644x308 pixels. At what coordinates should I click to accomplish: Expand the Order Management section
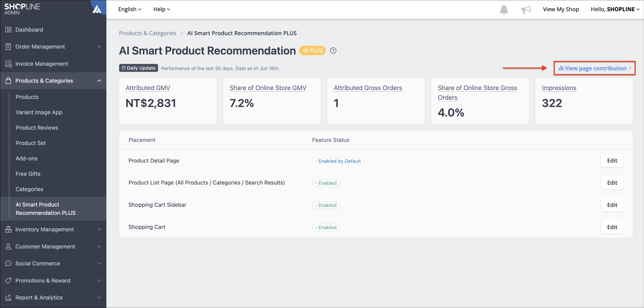pos(99,47)
